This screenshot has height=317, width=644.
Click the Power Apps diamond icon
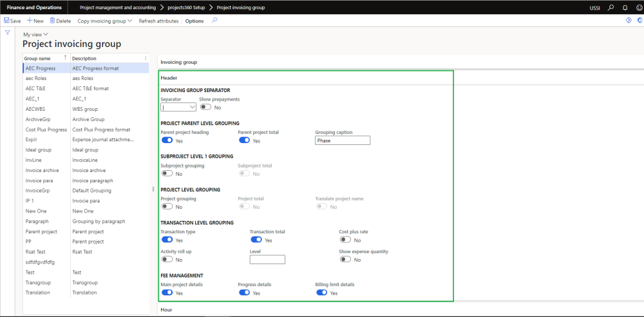(x=629, y=20)
